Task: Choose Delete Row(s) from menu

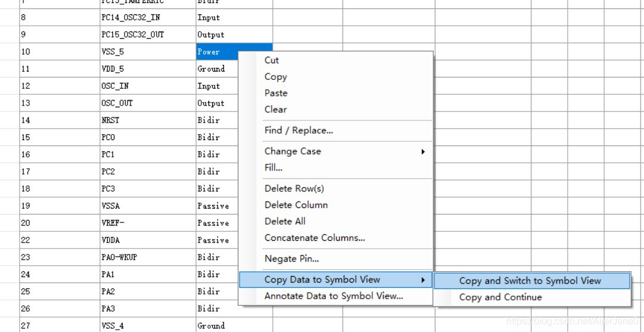Action: coord(294,188)
